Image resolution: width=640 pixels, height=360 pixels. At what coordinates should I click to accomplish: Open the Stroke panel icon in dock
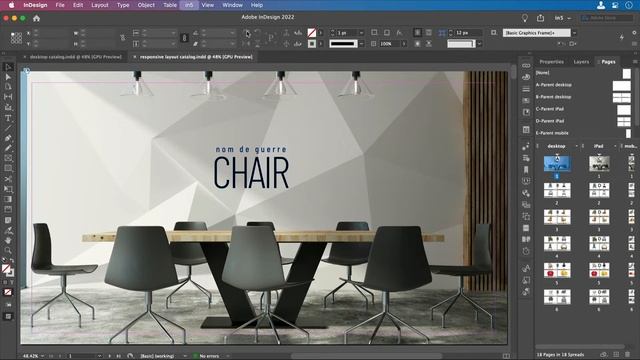point(526,89)
